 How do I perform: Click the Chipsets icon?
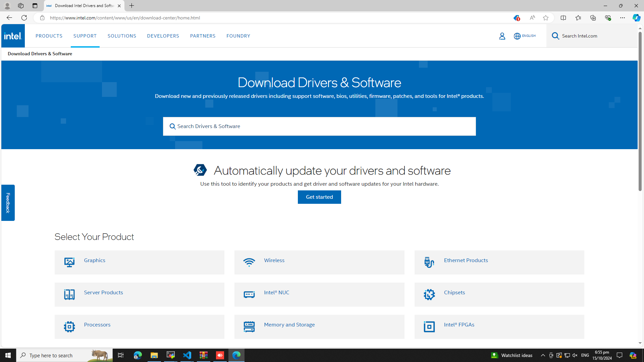429,294
